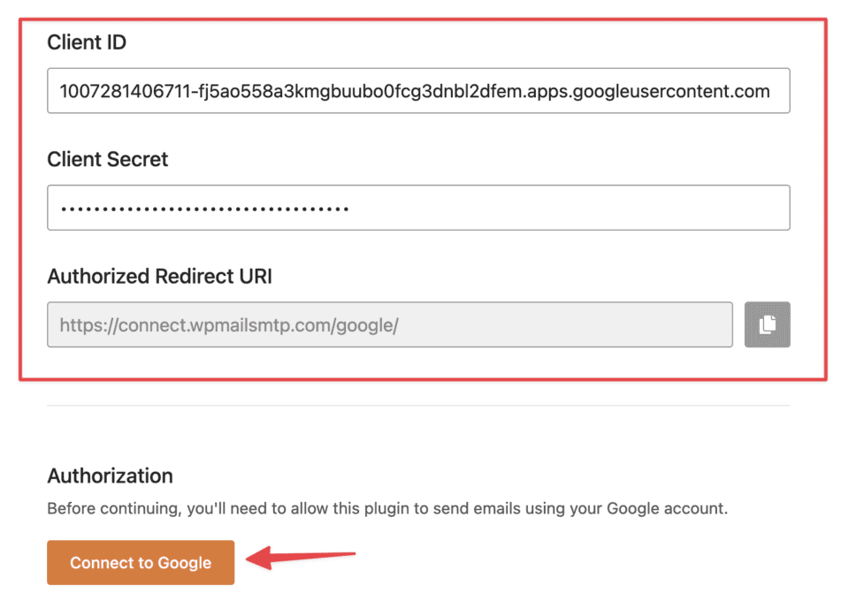Select the read-only Authorized Redirect URI field
The image size is (849, 616).
[389, 325]
